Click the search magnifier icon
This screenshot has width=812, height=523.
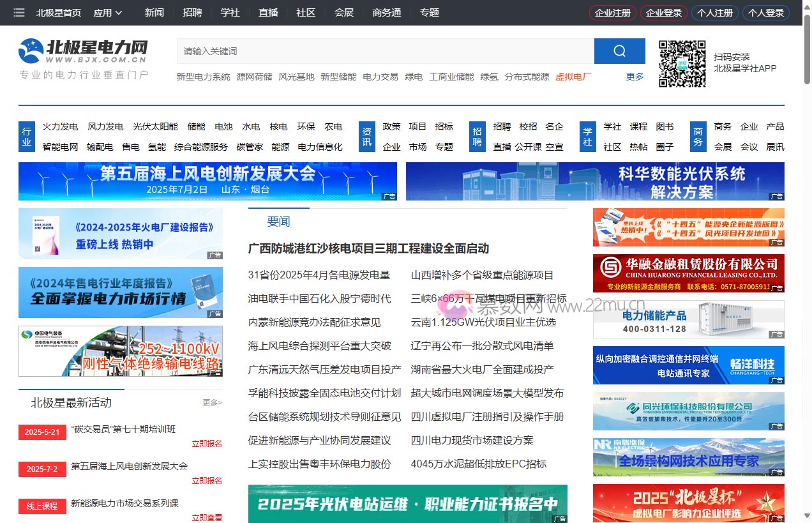[x=618, y=50]
